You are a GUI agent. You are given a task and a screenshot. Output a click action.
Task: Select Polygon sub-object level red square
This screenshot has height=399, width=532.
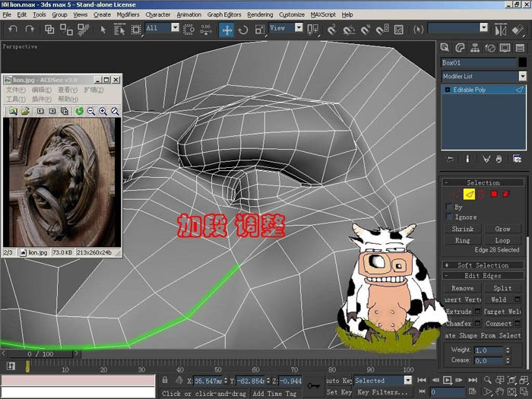pos(494,194)
